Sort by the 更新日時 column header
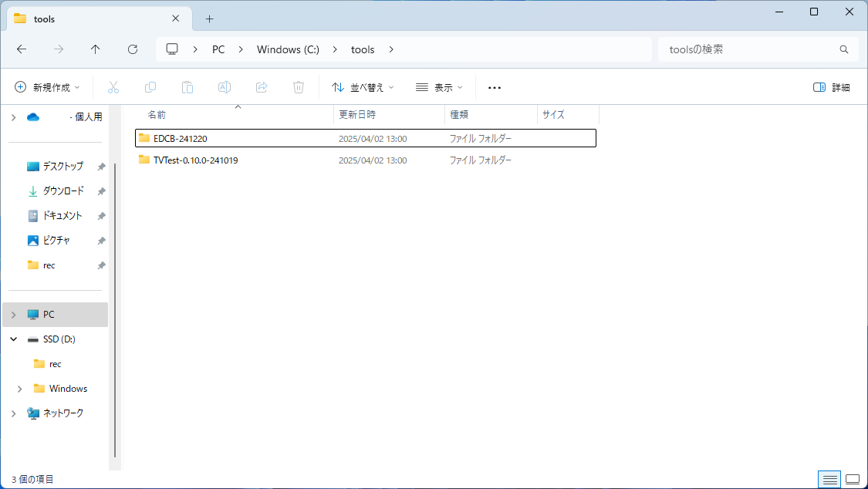 tap(389, 114)
